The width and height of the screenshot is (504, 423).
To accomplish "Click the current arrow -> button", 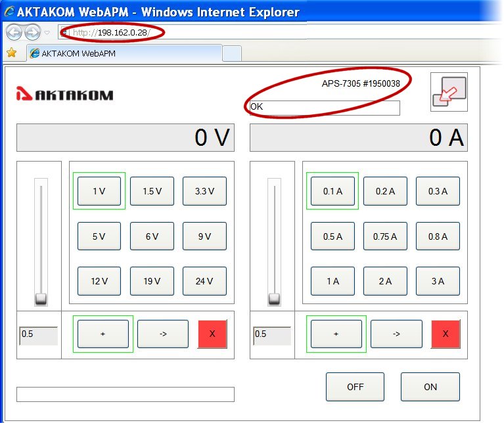I will point(396,334).
